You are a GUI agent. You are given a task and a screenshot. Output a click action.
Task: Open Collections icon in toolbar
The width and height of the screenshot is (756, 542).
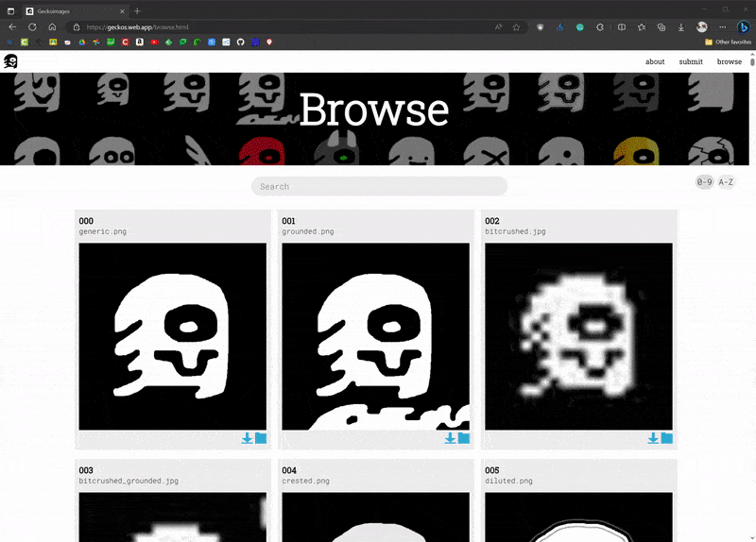pyautogui.click(x=661, y=27)
